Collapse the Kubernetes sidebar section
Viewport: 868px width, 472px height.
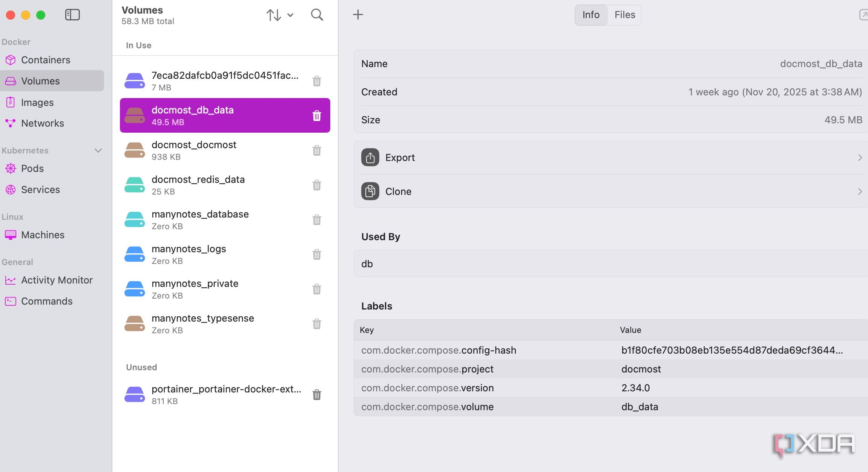[x=98, y=150]
